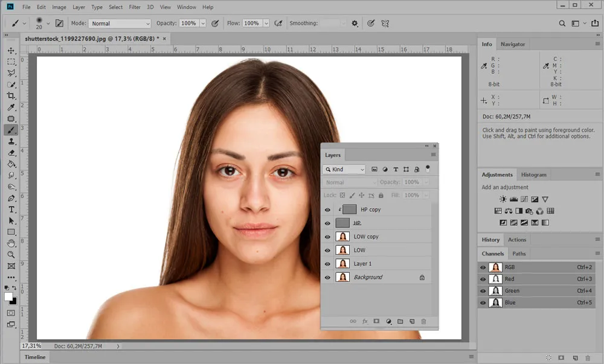The width and height of the screenshot is (604, 364).
Task: Open the Filter menu
Action: click(x=135, y=7)
